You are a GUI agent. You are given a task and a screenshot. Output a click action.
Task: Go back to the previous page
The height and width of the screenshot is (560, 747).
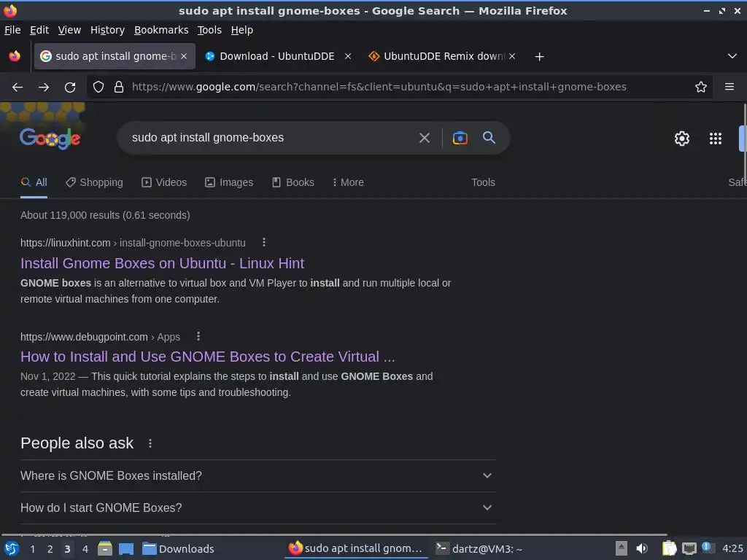(x=18, y=87)
